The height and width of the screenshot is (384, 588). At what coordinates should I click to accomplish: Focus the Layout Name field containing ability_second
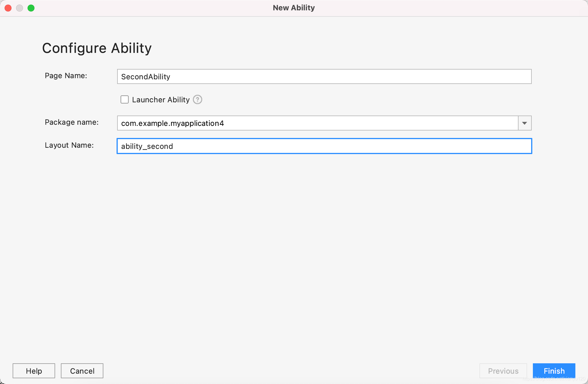point(324,146)
